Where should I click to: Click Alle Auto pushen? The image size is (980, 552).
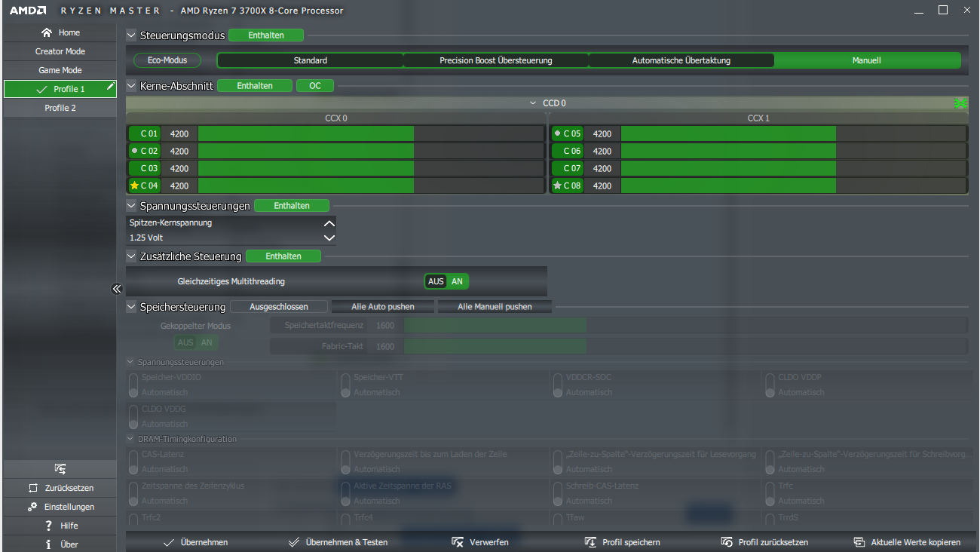[383, 307]
